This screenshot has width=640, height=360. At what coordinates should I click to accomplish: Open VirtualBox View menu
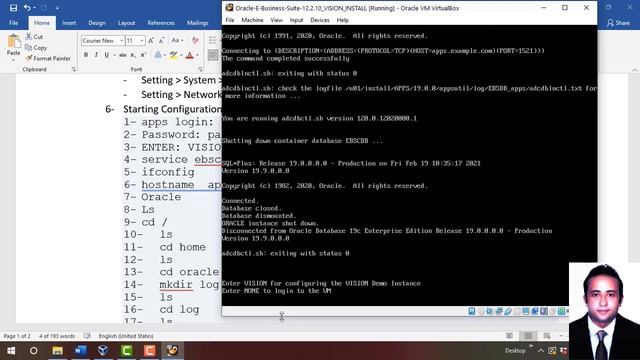tap(276, 20)
